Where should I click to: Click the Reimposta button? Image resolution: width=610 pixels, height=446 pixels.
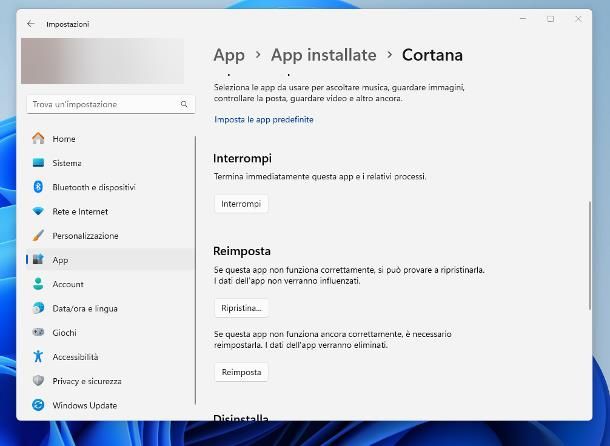point(241,372)
